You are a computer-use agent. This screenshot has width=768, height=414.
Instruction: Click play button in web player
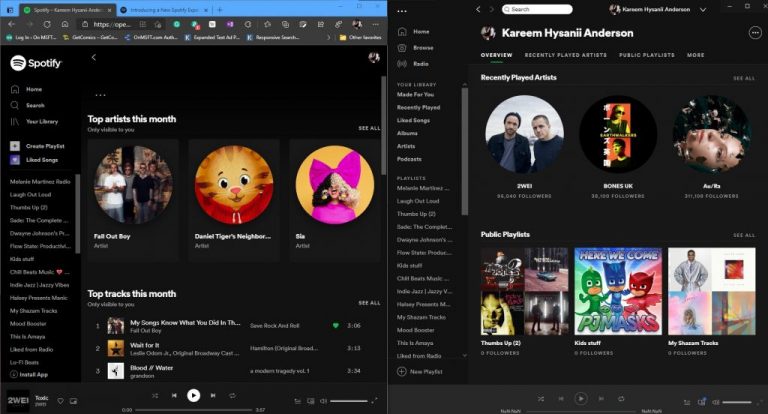(193, 395)
